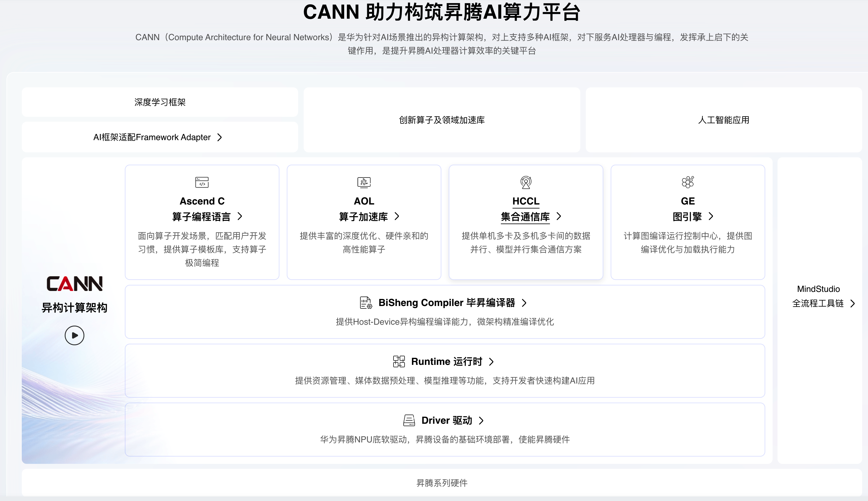This screenshot has width=868, height=501.
Task: Click the chevron next to 算子加速库
Action: [397, 216]
